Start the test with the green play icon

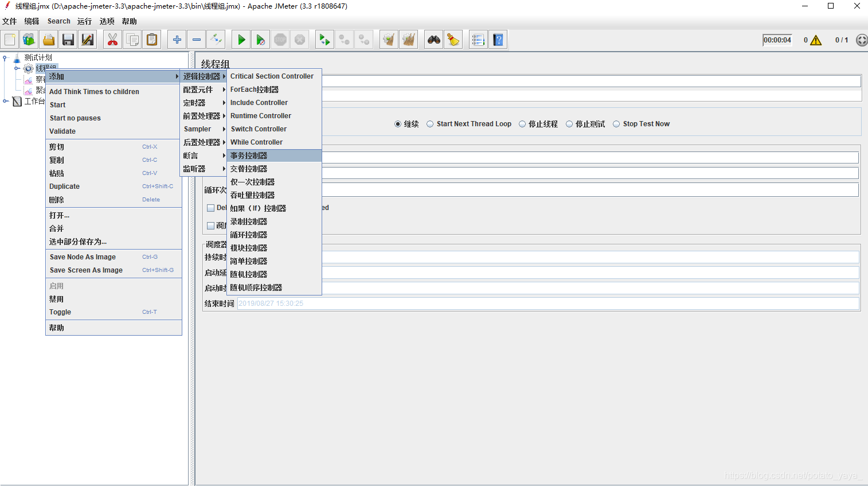[241, 40]
